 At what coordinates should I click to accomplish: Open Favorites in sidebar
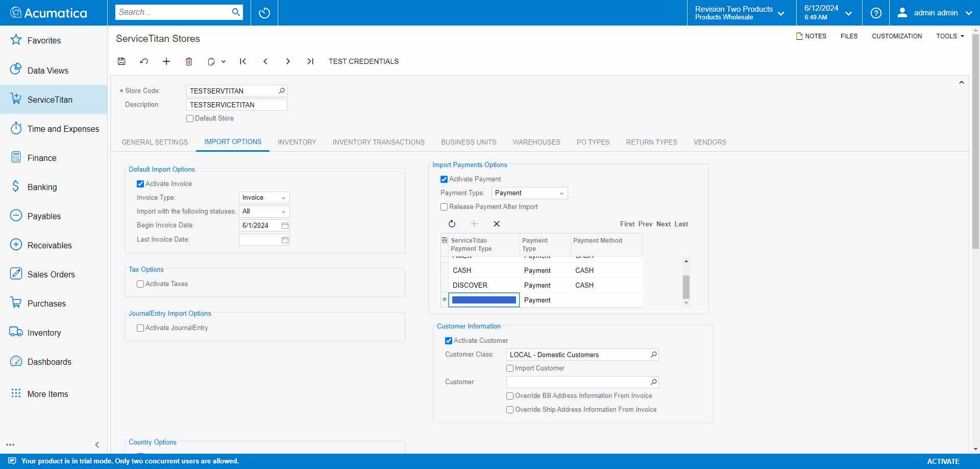click(54, 40)
